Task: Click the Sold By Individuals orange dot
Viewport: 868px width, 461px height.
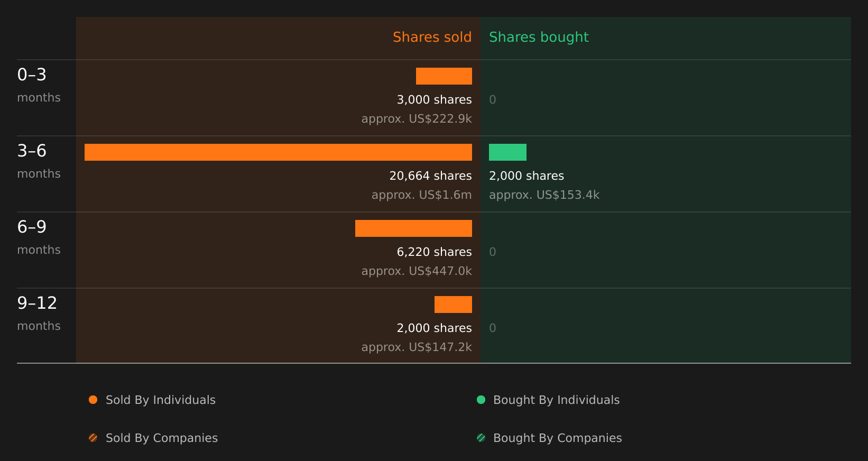Action: pyautogui.click(x=93, y=400)
